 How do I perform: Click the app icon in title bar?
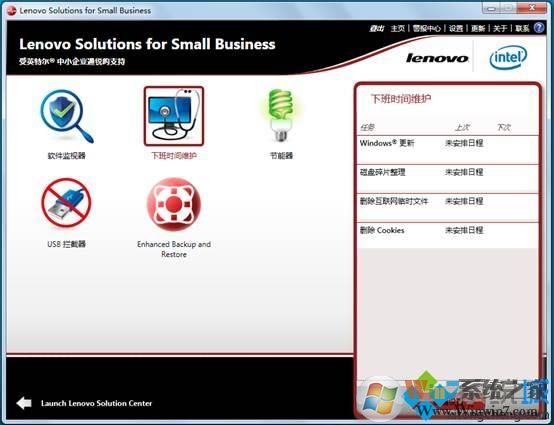click(12, 11)
